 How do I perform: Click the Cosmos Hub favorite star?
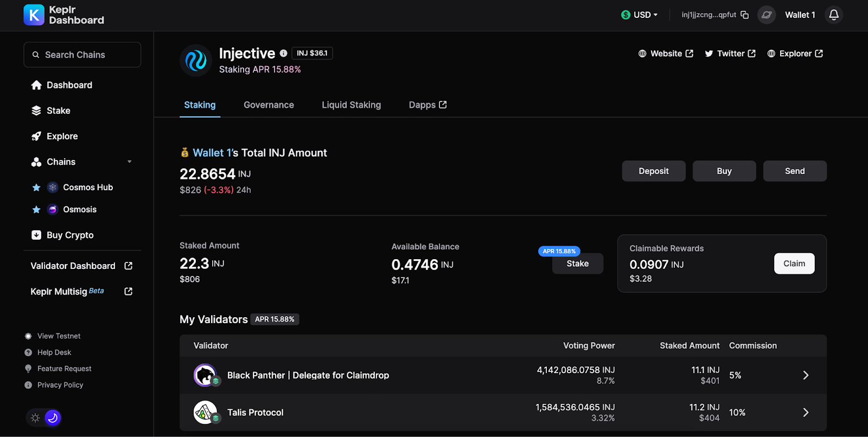point(36,188)
